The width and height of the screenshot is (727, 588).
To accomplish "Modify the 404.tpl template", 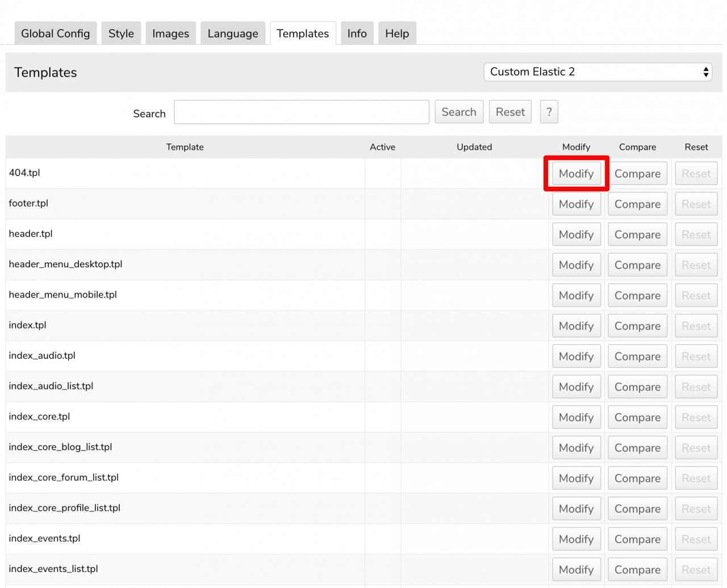I will tap(576, 174).
